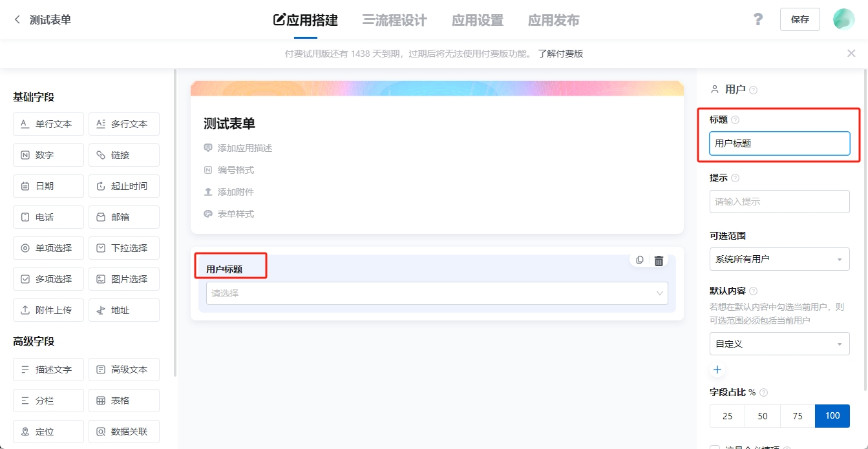Open the 自定义 default content dropdown
The image size is (868, 449).
[x=779, y=344]
